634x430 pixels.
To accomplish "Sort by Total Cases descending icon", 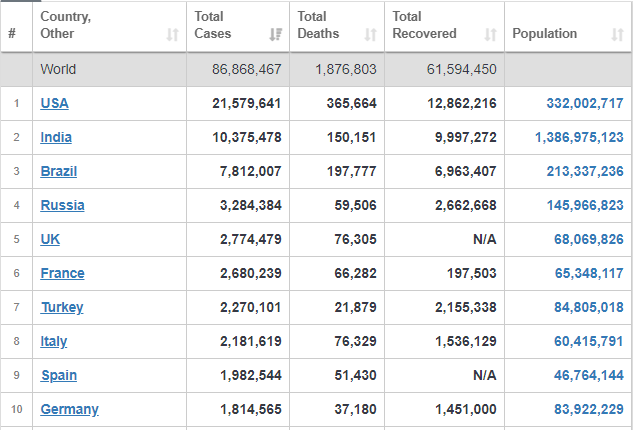I will pyautogui.click(x=276, y=35).
